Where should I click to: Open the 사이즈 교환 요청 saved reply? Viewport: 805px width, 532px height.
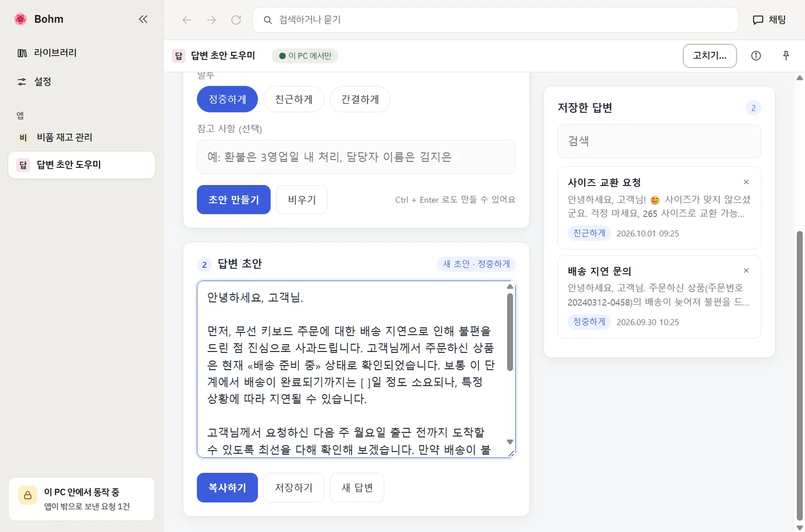(x=659, y=208)
